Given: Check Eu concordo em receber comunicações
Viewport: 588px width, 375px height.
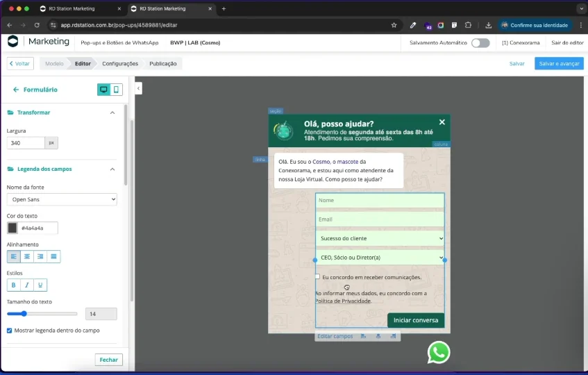Looking at the screenshot, I should pyautogui.click(x=318, y=277).
